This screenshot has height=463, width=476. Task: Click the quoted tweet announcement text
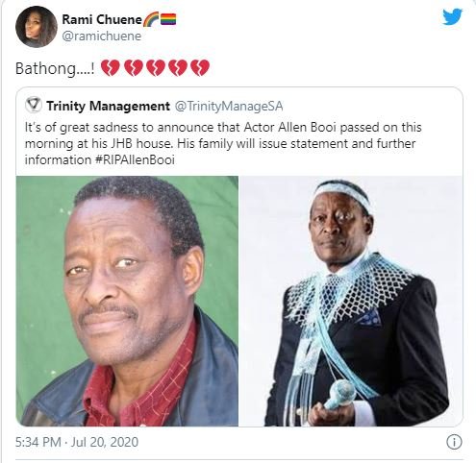[223, 144]
